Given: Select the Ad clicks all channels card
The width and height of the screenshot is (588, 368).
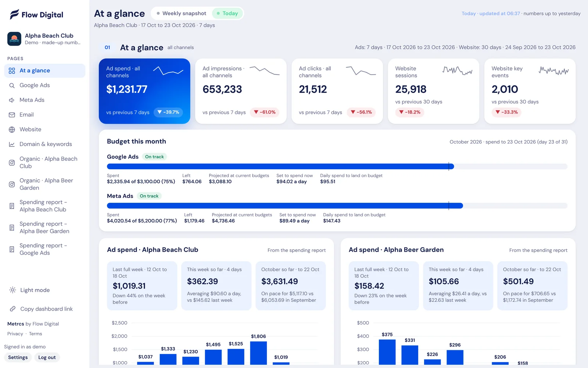Looking at the screenshot, I should click(x=337, y=91).
